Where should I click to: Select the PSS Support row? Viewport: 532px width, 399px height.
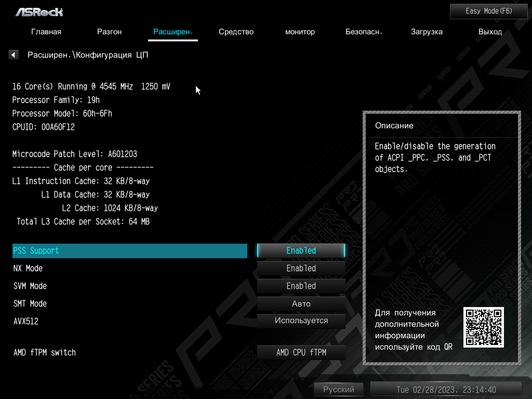(x=129, y=251)
